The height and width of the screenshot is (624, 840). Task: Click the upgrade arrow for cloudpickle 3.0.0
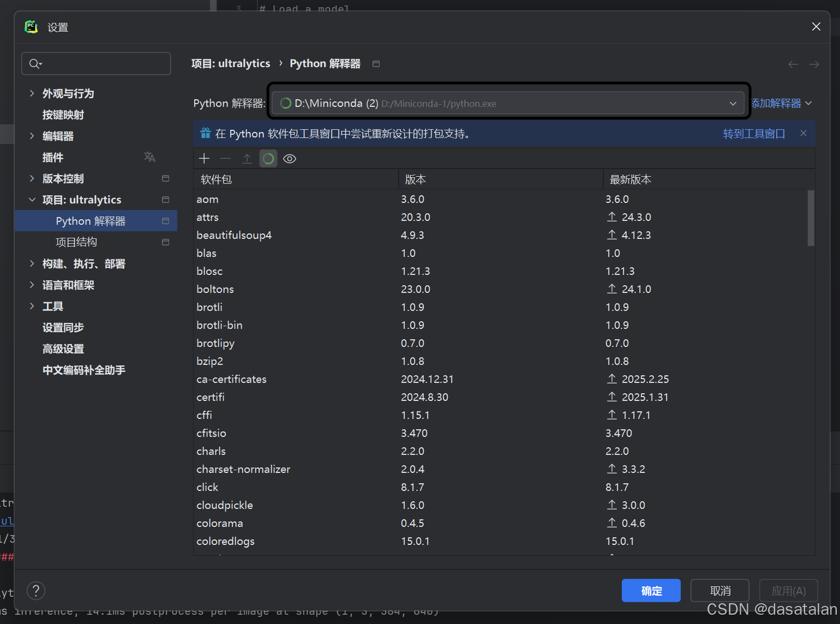[612, 505]
